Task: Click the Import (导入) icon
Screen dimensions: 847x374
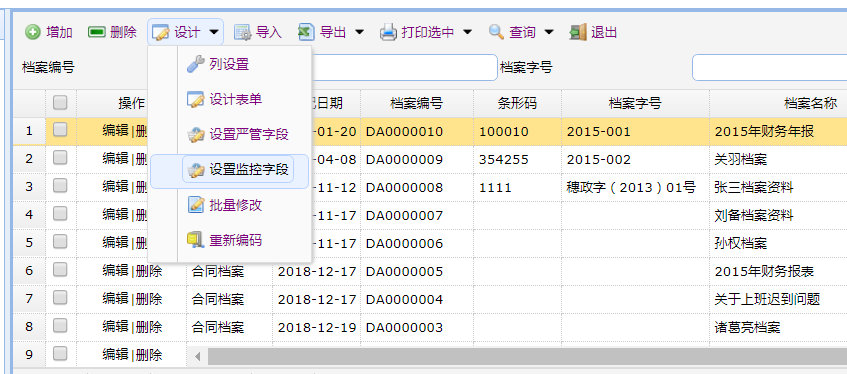Action: [243, 32]
